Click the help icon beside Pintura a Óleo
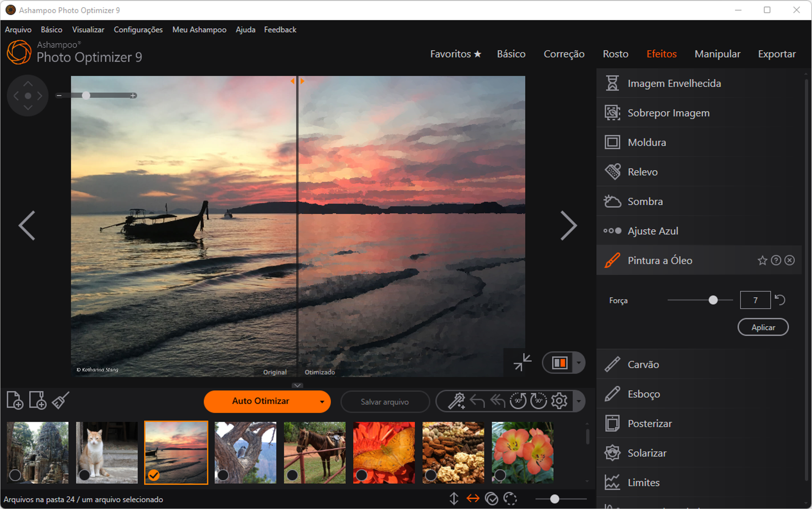Viewport: 812px width, 509px height. (x=776, y=260)
